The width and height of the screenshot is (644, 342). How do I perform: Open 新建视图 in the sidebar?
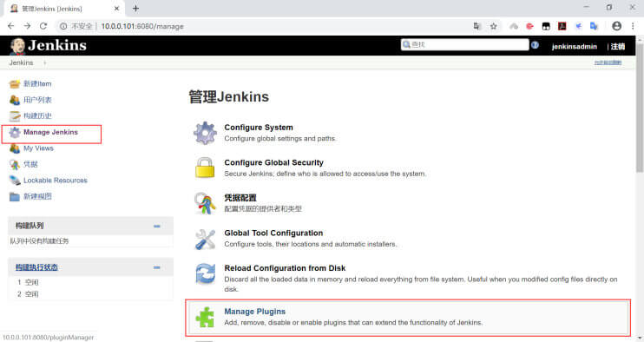click(37, 196)
